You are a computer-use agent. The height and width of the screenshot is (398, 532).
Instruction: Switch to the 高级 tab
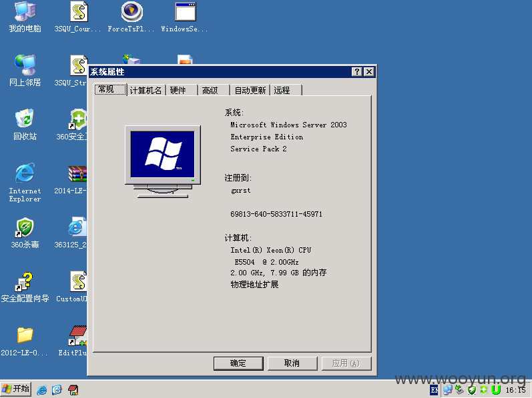[214, 90]
